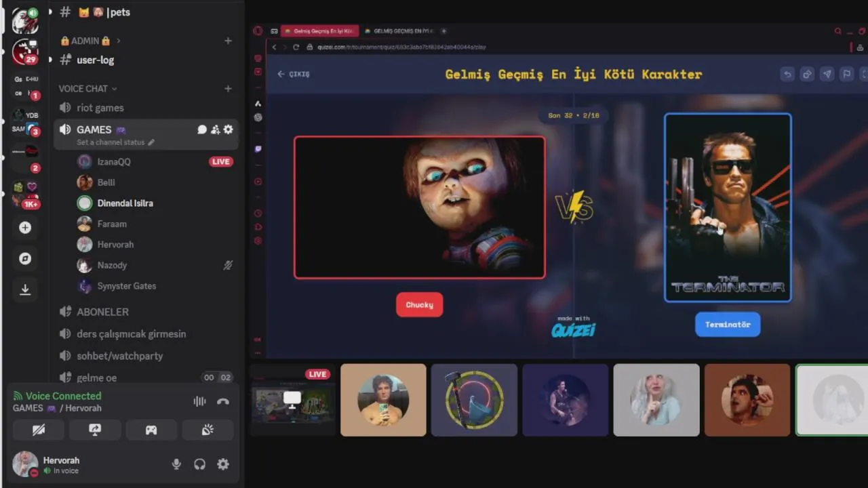
Task: Switch to first browser tab Gelmiş Geçmiş
Action: 319,31
